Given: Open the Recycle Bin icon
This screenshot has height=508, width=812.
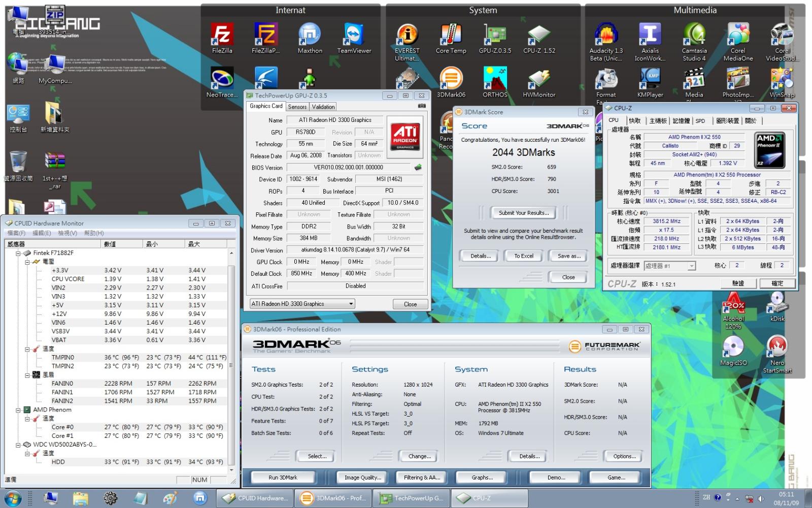Looking at the screenshot, I should click(18, 166).
